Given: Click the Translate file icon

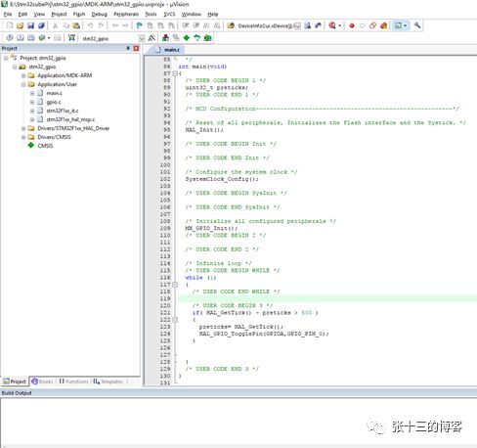Looking at the screenshot, I should [x=10, y=38].
